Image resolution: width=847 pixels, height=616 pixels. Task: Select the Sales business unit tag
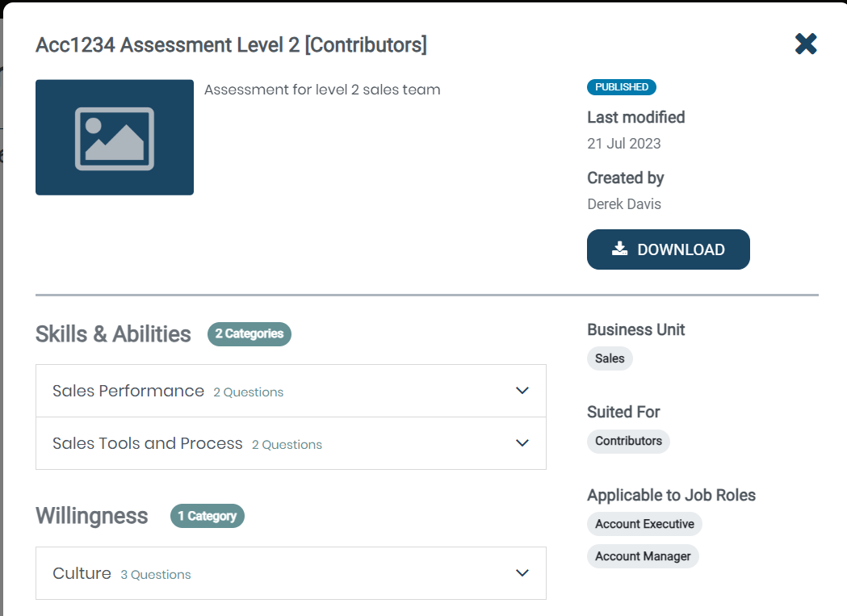pyautogui.click(x=610, y=358)
